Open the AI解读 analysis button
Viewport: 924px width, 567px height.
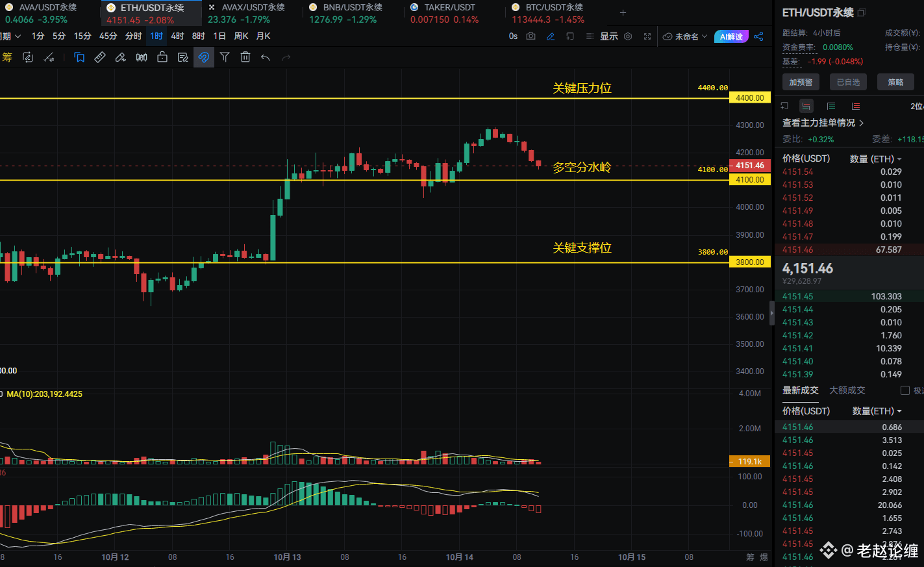(731, 36)
